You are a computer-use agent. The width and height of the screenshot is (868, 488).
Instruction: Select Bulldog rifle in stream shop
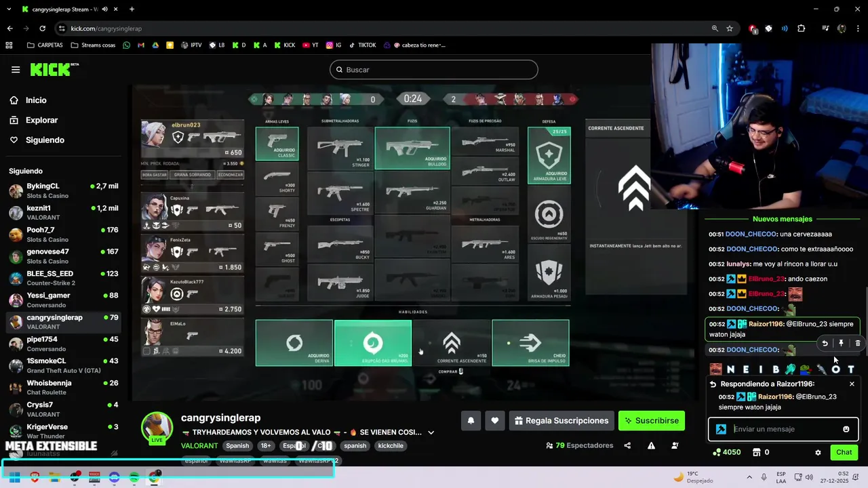[x=412, y=148]
